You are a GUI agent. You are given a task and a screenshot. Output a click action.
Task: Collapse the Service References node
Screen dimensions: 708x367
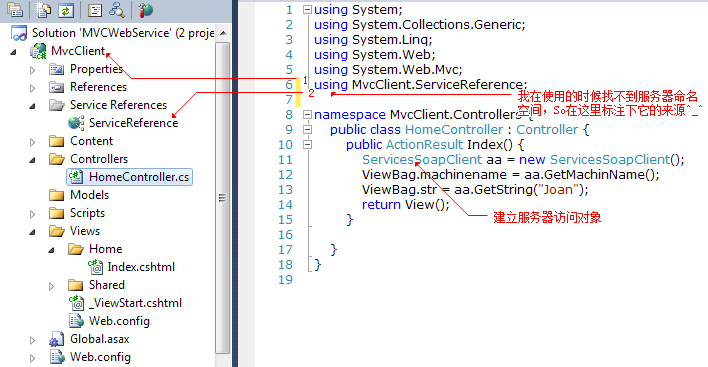tap(33, 107)
